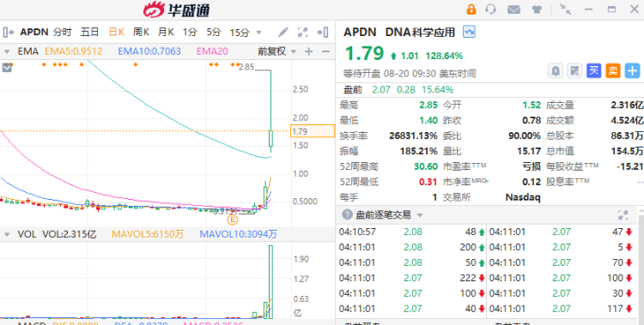
Task: Expand chart to fullscreen
Action: click(x=303, y=32)
